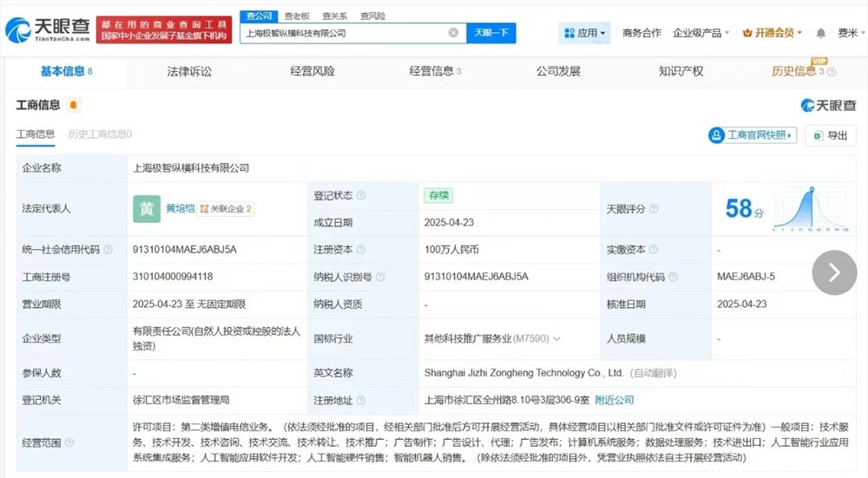Click the help icon next to 统一社会信用代码
The image size is (868, 478).
[108, 250]
